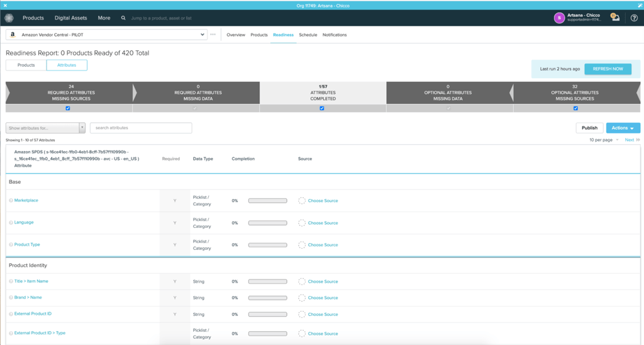Click the Publish button

[589, 128]
